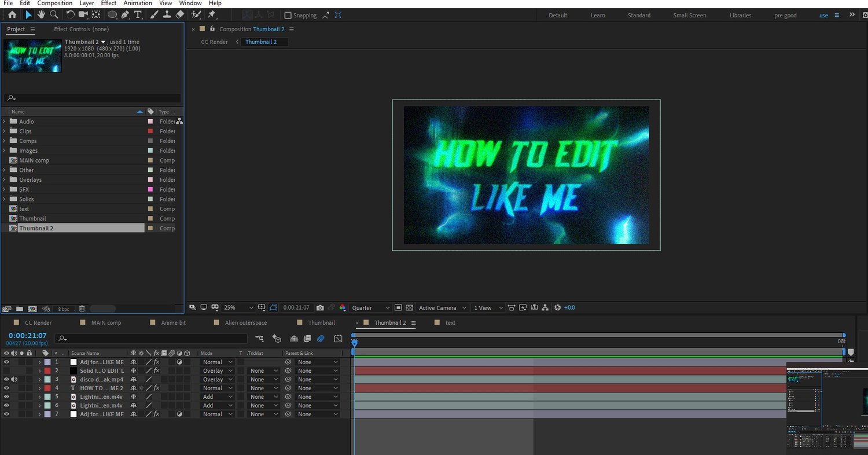Image resolution: width=868 pixels, height=455 pixels.
Task: Enable the Snapping checkbox
Action: click(288, 16)
